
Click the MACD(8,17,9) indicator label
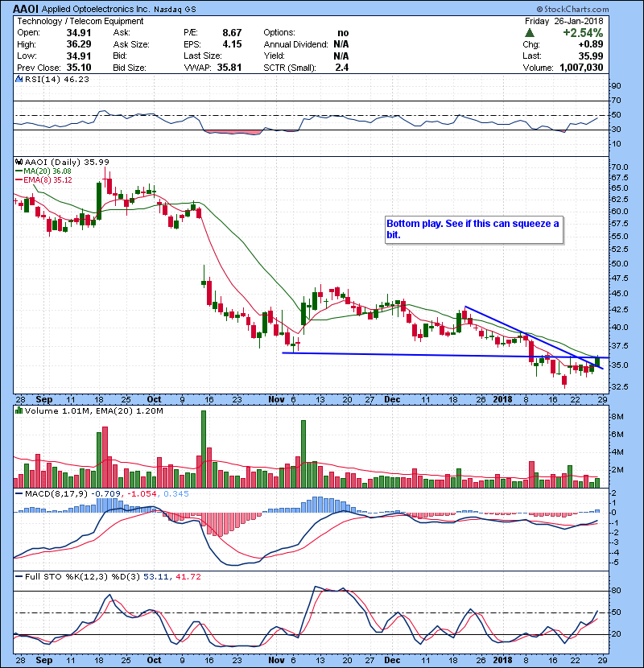(56, 494)
